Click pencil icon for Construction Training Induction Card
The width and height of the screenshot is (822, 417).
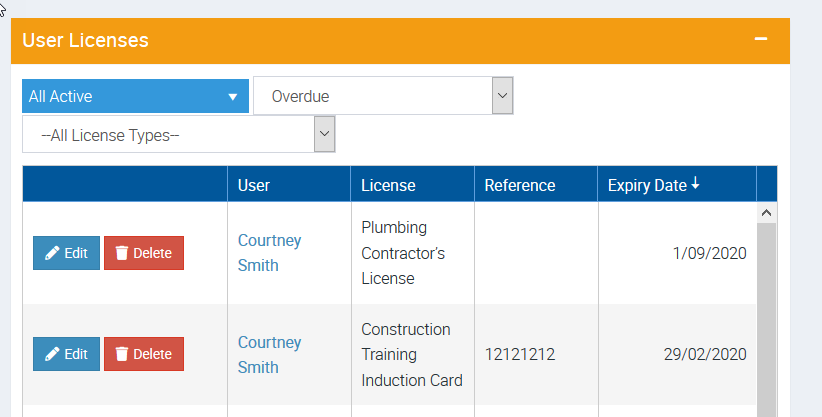pyautogui.click(x=52, y=354)
